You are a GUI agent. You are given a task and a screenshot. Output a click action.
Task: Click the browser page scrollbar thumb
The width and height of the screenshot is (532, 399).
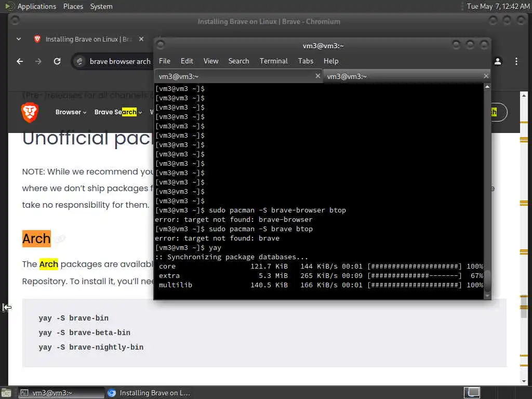coord(524,307)
